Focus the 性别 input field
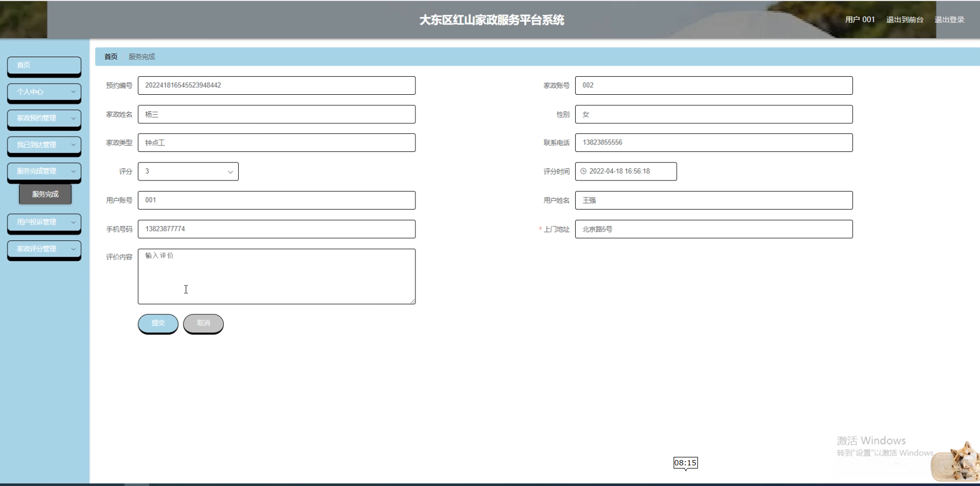The image size is (980, 486). tap(714, 114)
